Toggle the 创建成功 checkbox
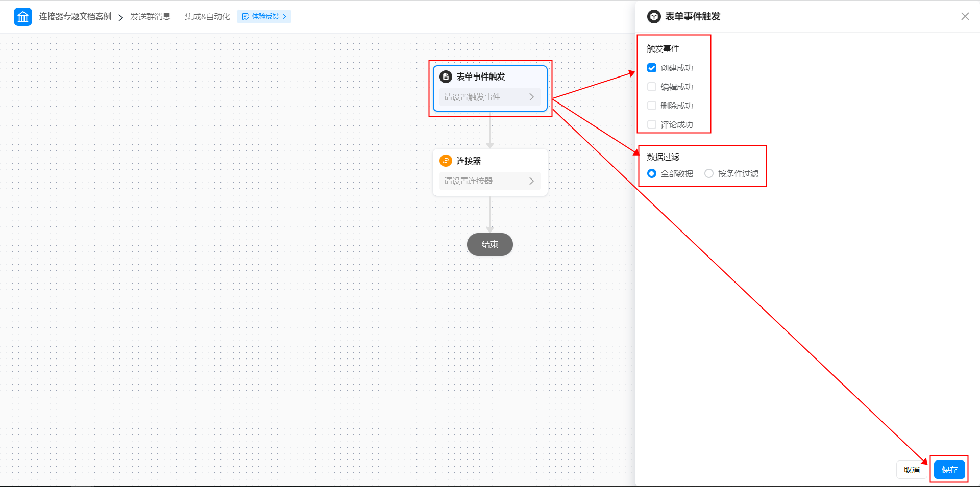This screenshot has height=487, width=980. [x=652, y=68]
